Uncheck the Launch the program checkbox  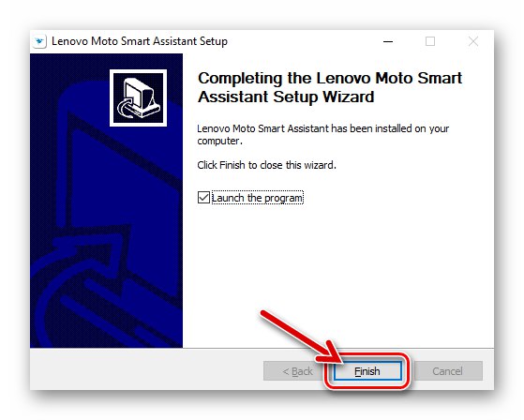click(x=203, y=198)
